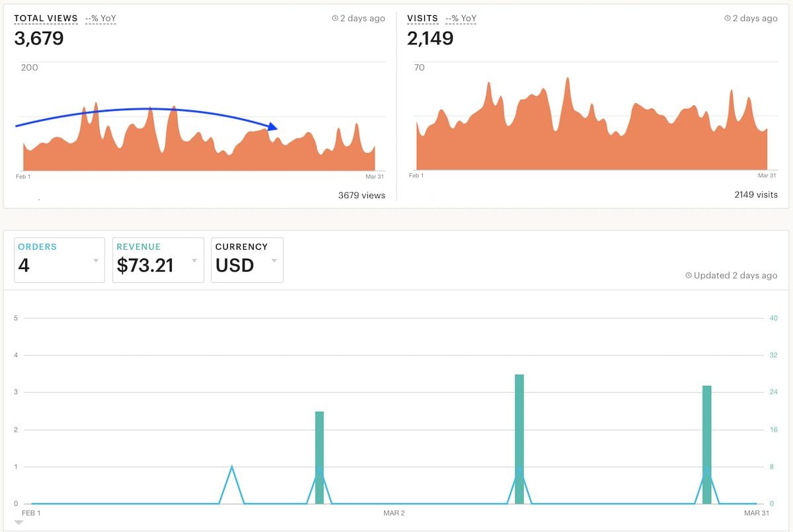The image size is (793, 532).
Task: Click the first order peak without a bar
Action: coord(231,467)
